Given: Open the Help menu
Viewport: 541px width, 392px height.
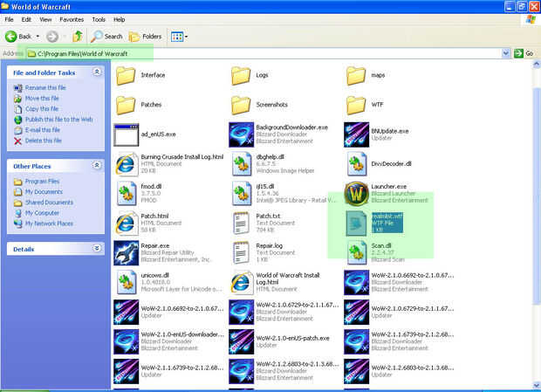Looking at the screenshot, I should [120, 20].
